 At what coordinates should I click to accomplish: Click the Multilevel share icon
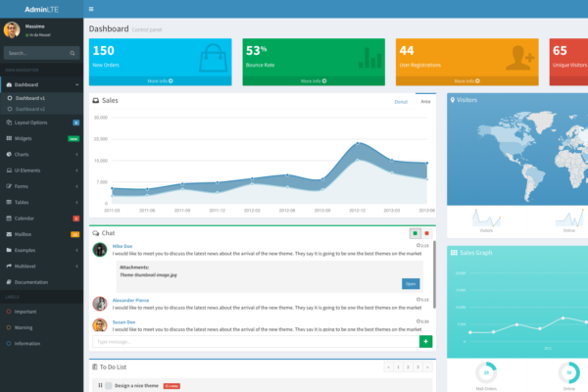(9, 266)
